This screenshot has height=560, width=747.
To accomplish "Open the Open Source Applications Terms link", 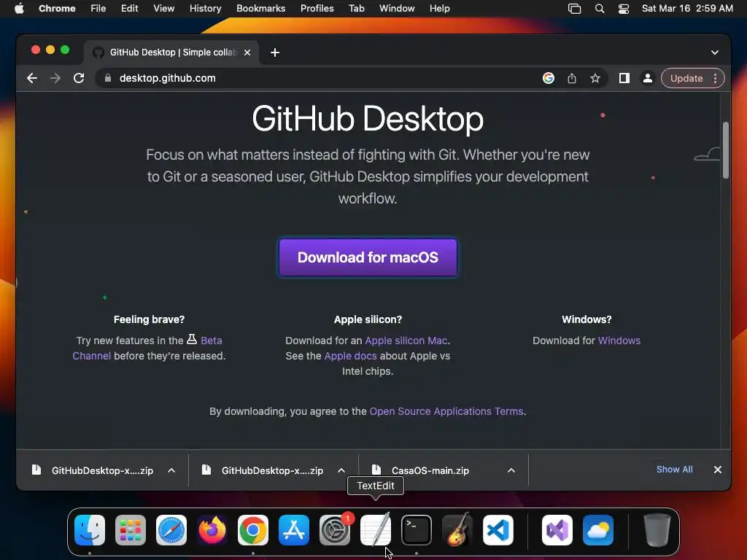I will [446, 411].
